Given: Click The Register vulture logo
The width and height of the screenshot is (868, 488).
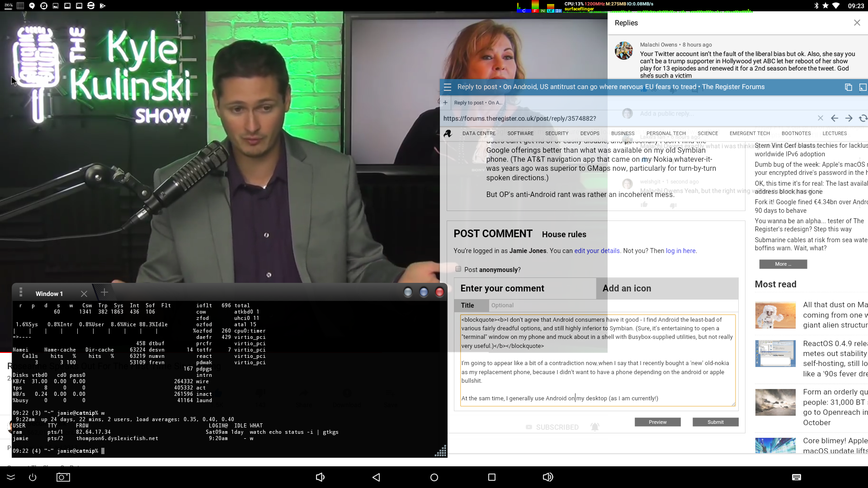Looking at the screenshot, I should click(448, 133).
